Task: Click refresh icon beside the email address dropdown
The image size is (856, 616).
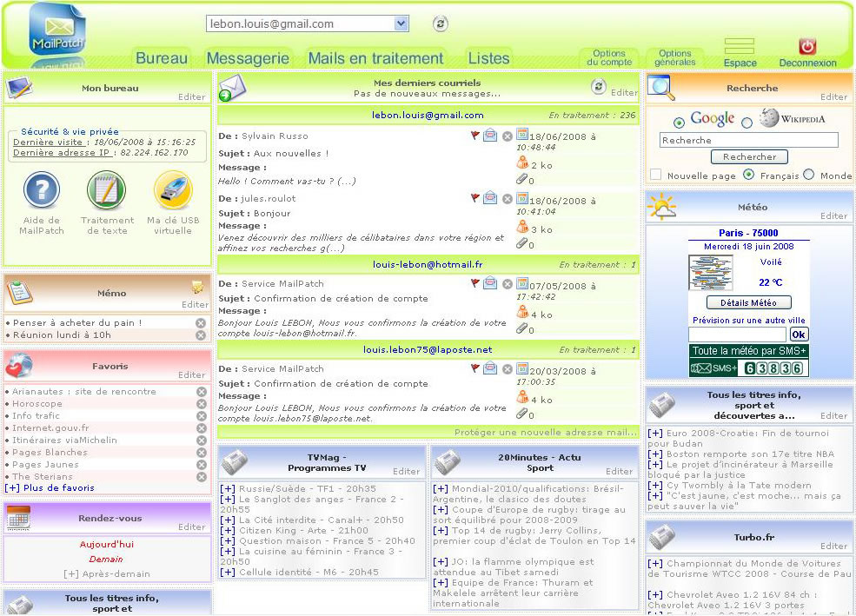Action: 441,24
